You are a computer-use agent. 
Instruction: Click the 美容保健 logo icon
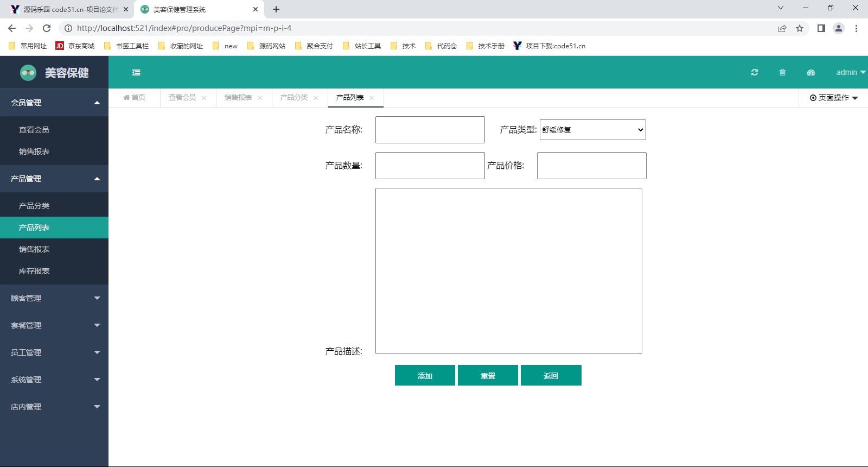[28, 72]
